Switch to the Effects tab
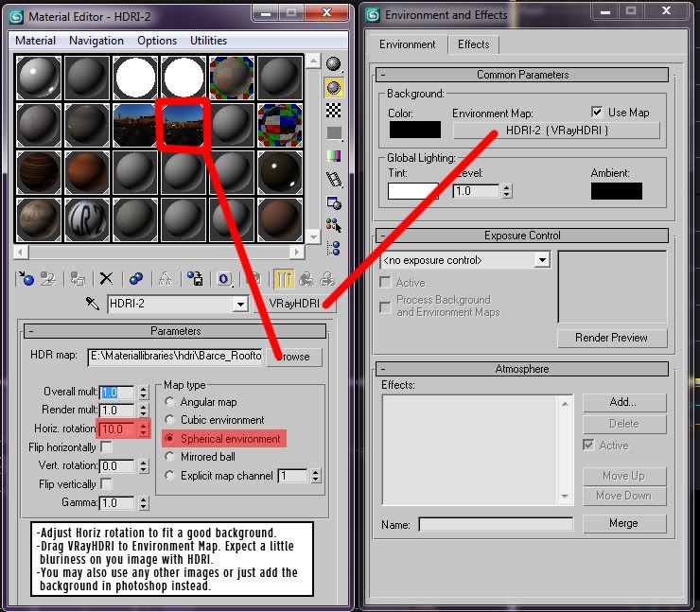This screenshot has width=700, height=612. pos(473,44)
